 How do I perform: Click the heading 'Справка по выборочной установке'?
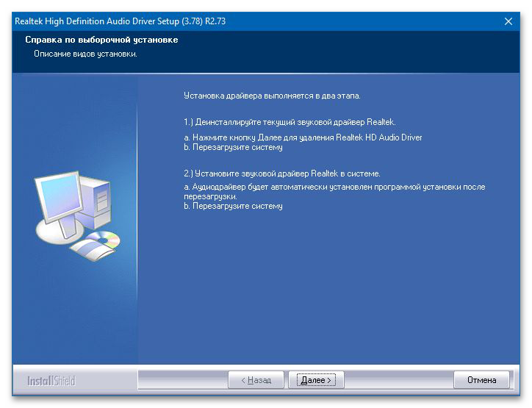point(101,40)
